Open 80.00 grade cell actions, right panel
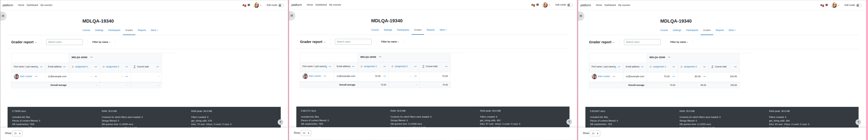The height and width of the screenshot is (140, 868). pyautogui.click(x=705, y=76)
